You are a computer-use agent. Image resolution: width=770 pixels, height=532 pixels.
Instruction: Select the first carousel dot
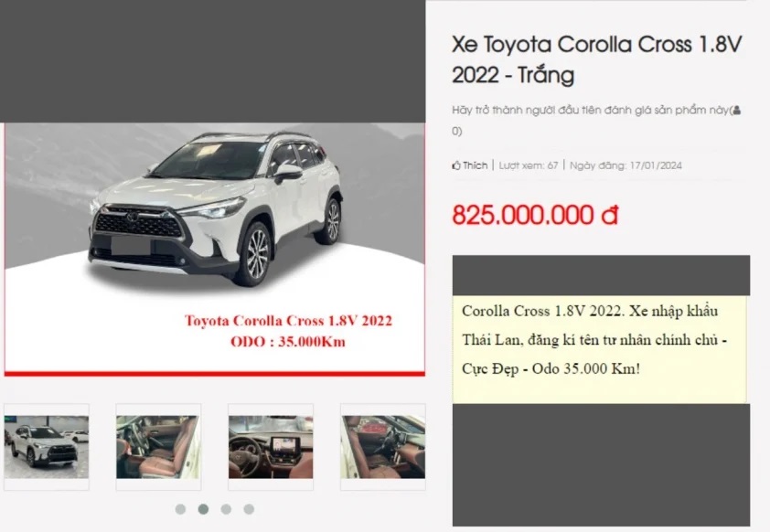181,509
